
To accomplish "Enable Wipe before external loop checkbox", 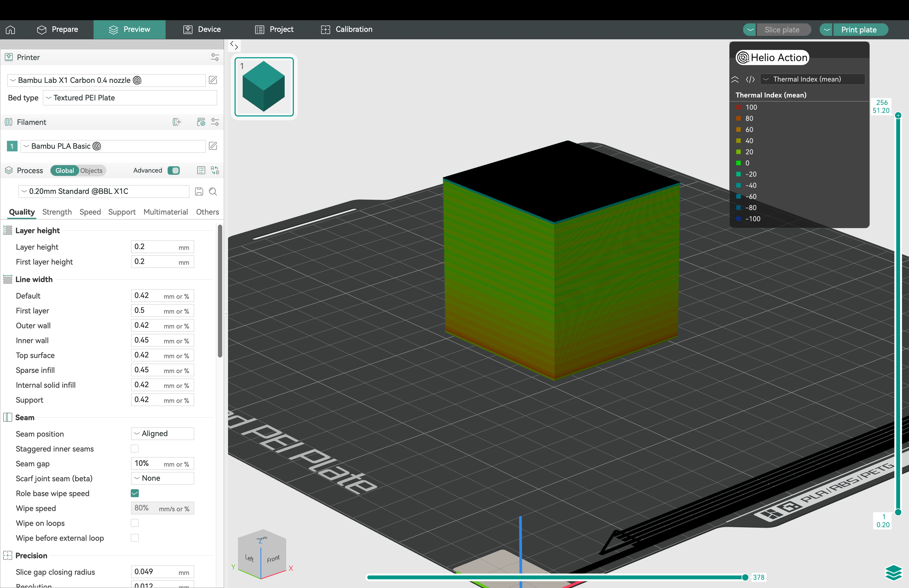I will point(135,538).
